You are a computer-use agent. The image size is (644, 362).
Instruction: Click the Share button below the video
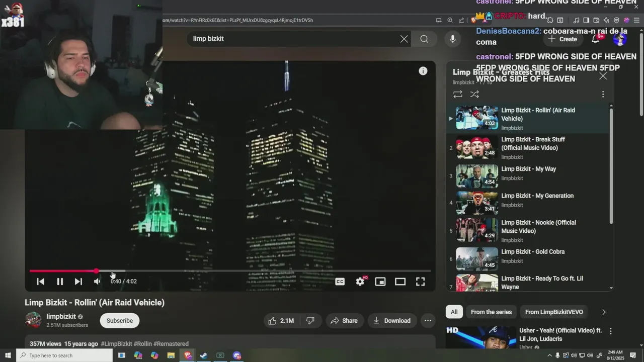[344, 321]
